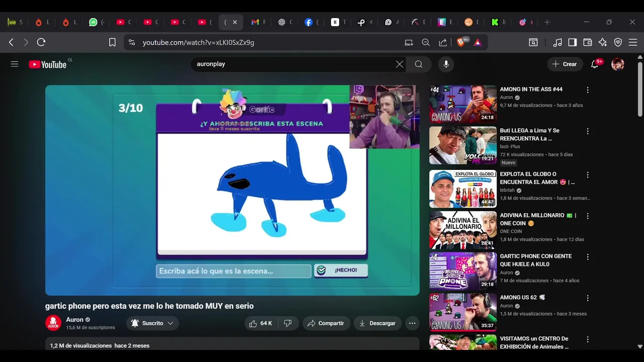Open the Brave VPN shield icon

point(618,43)
